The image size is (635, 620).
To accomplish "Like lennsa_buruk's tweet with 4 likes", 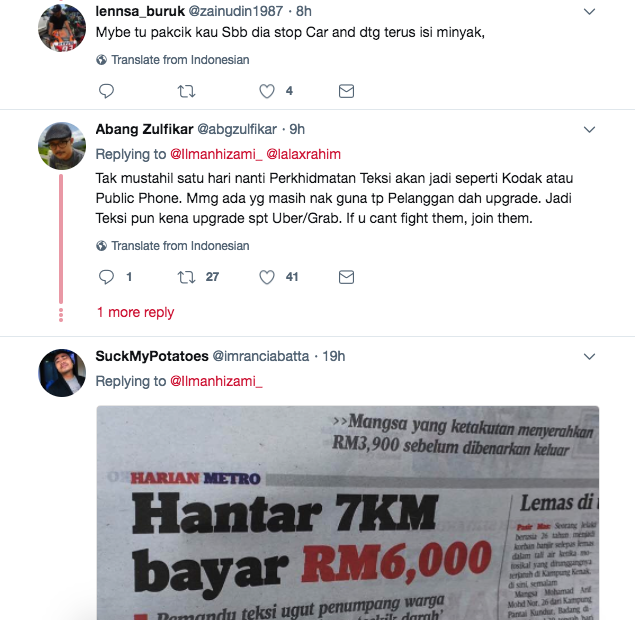I will (267, 91).
